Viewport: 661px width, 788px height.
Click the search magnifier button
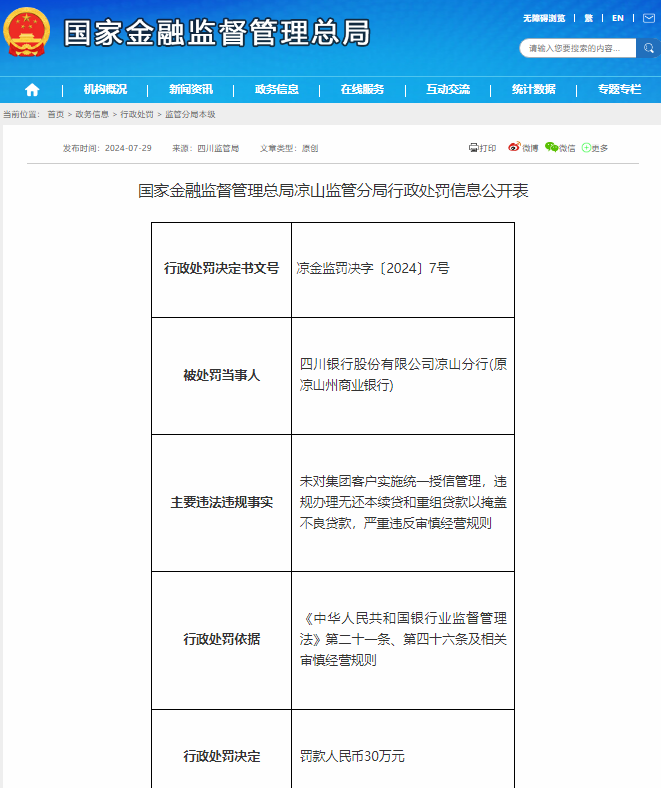648,48
